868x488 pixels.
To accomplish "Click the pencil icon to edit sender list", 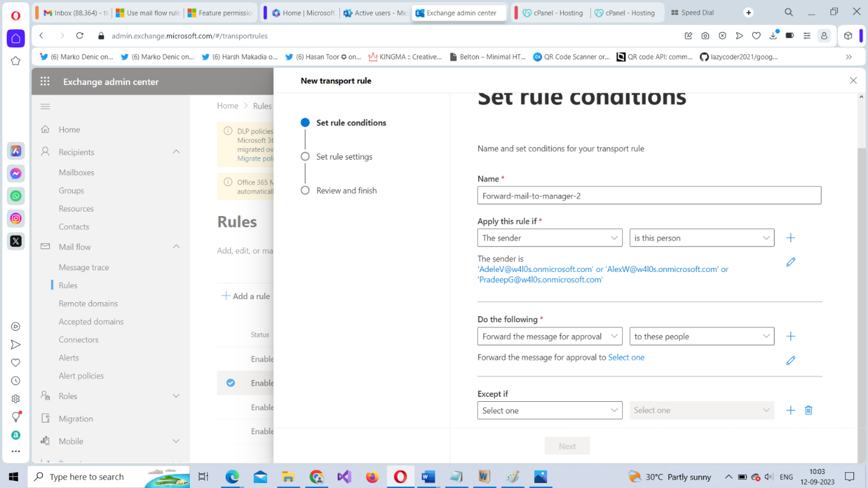I will [790, 262].
